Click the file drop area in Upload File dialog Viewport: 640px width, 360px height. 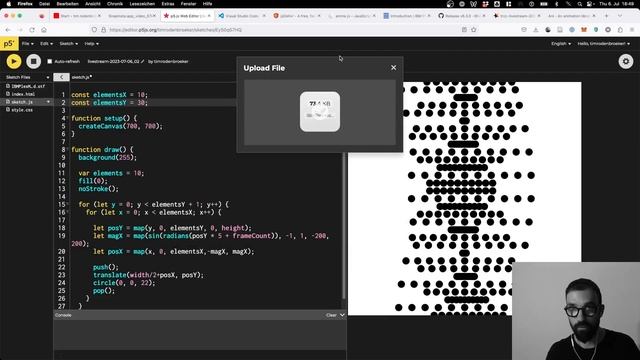[x=320, y=112]
